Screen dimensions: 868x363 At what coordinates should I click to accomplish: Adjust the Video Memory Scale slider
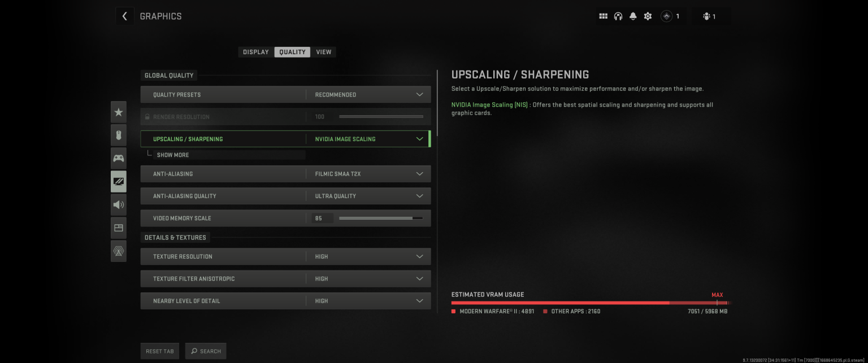[381, 217]
